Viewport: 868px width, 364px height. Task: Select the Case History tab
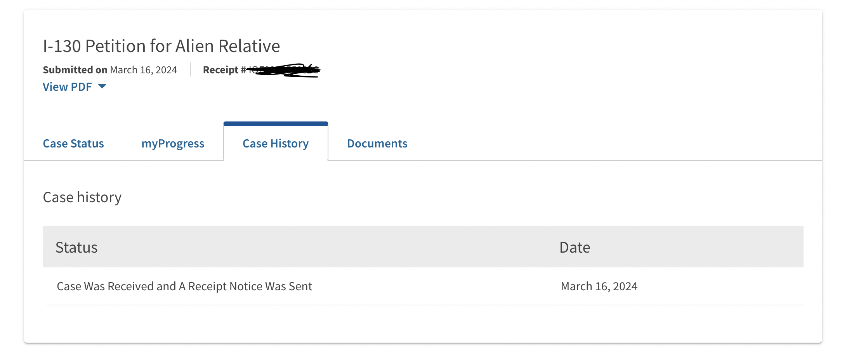(x=276, y=144)
